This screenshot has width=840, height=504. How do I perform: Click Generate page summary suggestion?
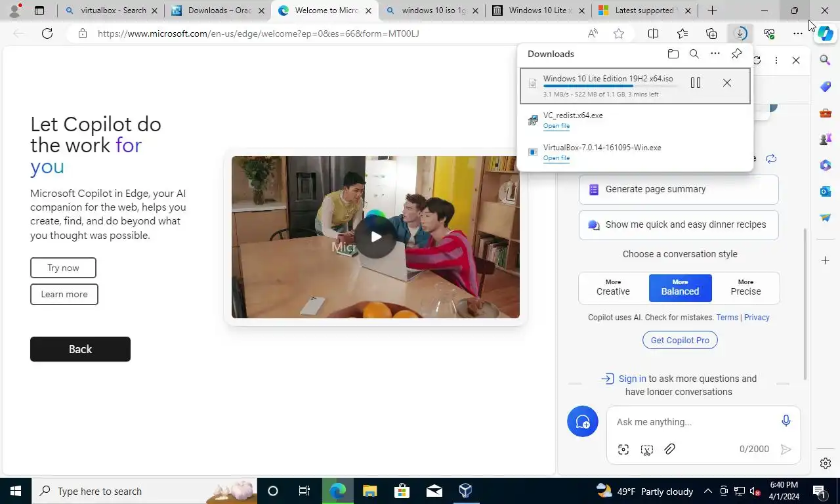679,189
